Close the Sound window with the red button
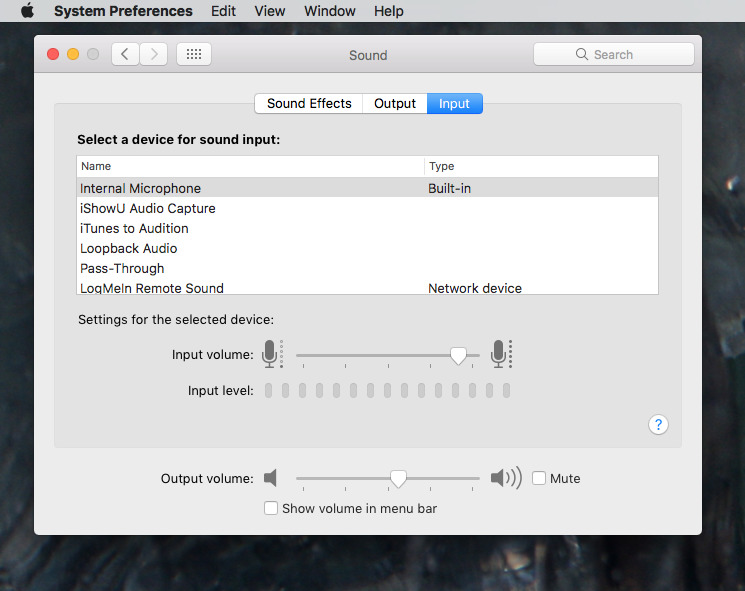 [x=53, y=54]
